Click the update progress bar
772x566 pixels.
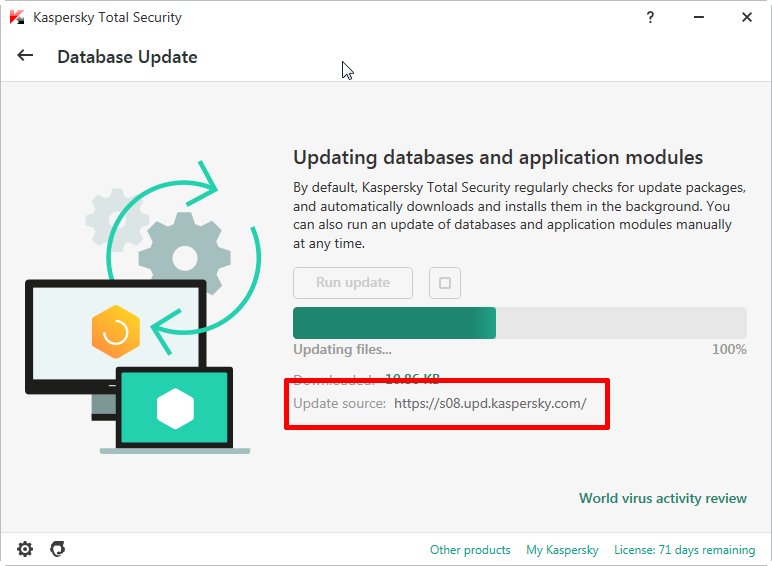(520, 323)
